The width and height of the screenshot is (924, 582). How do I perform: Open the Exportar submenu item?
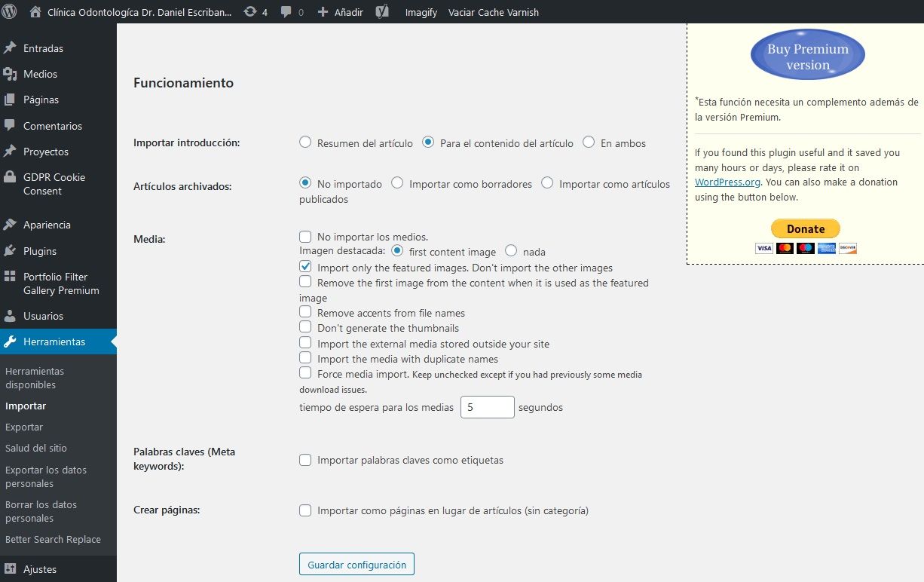tap(24, 427)
